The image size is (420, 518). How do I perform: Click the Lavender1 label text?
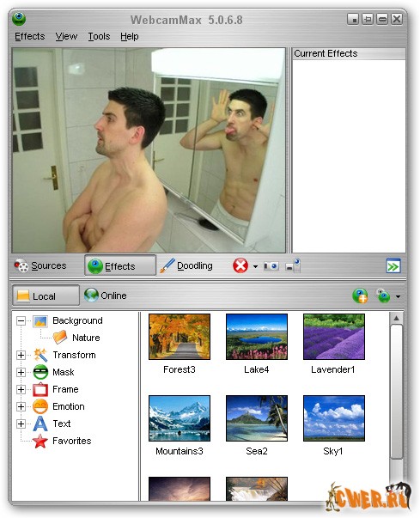333,369
